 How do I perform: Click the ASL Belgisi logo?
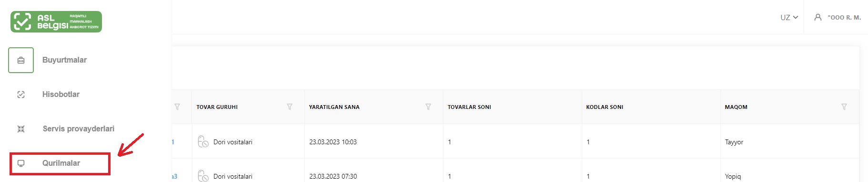coord(56,21)
